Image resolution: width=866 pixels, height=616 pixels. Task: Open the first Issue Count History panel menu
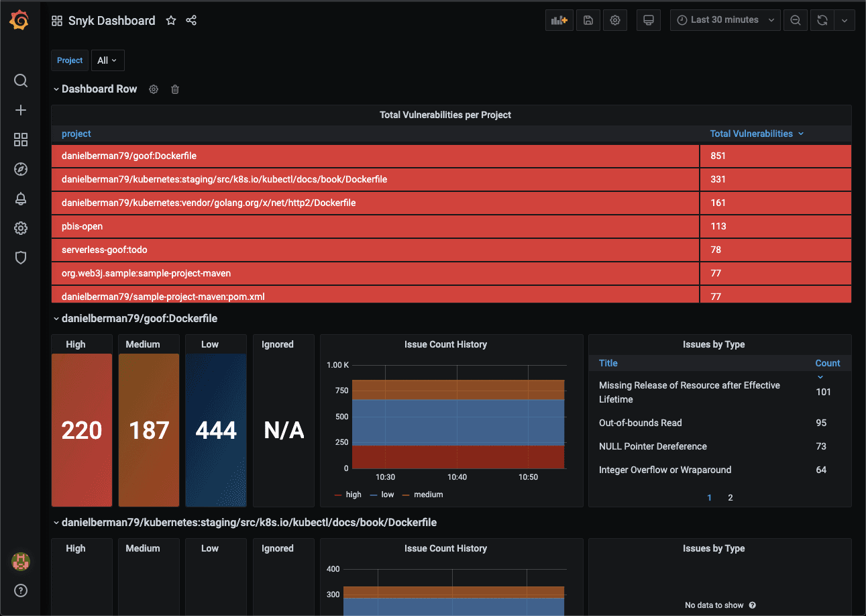[x=445, y=344]
